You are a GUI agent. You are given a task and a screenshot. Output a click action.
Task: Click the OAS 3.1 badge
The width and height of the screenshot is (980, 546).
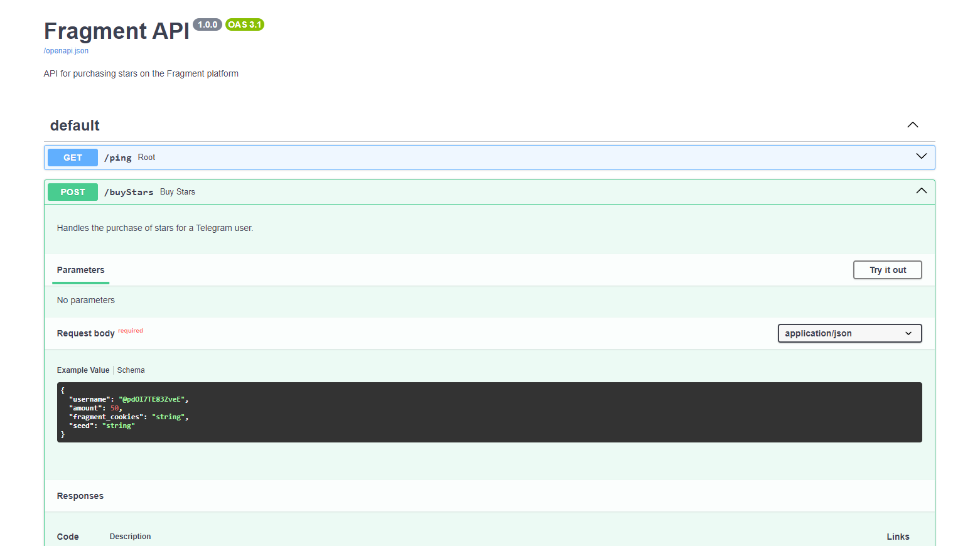(245, 24)
